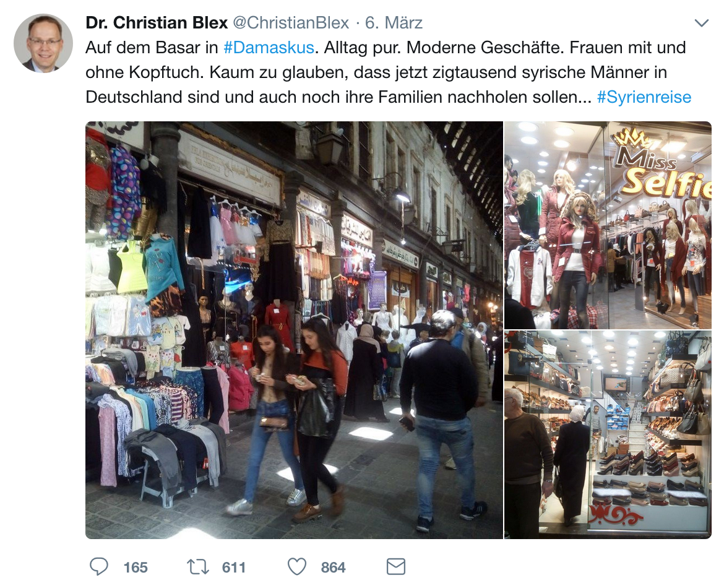Open the @ChristianBlex handle link
Viewport: 724px width, 588px height.
pyautogui.click(x=291, y=23)
